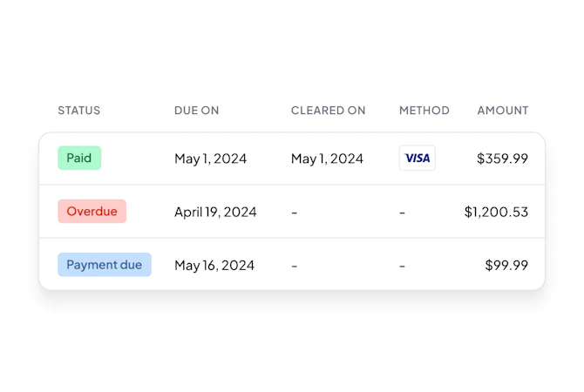This screenshot has height=392, width=584.
Task: Click the $99.99 amount
Action: pyautogui.click(x=506, y=265)
